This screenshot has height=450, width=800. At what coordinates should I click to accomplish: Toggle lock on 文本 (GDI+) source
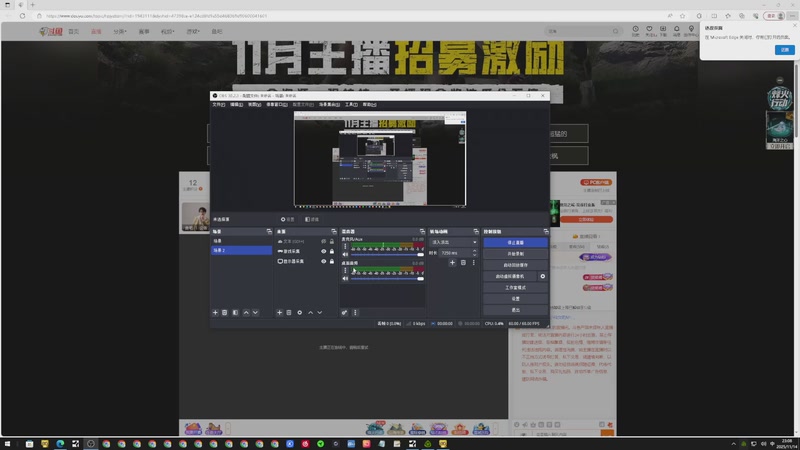click(332, 241)
